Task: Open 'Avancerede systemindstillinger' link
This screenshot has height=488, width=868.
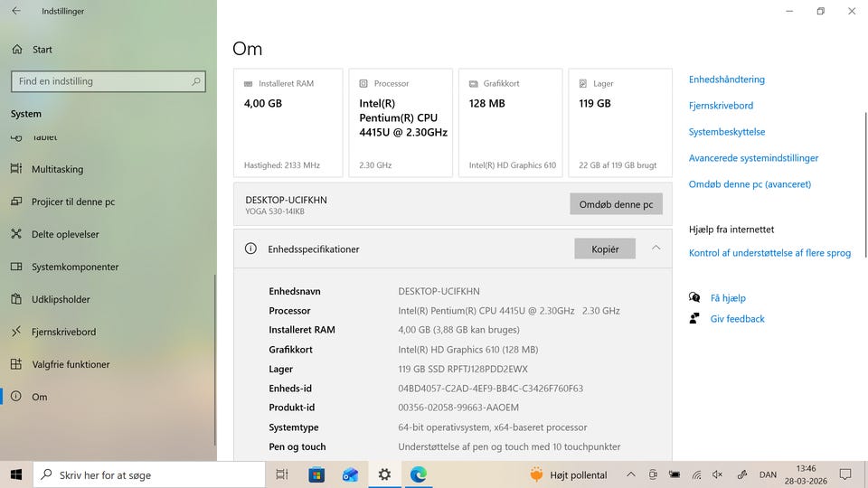Action: coord(753,157)
